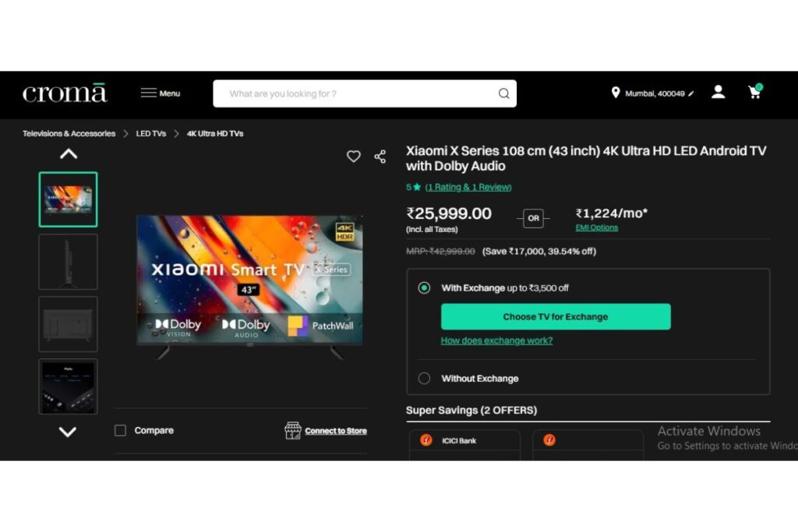The height and width of the screenshot is (532, 798).
Task: Show previous thumbnails with the up chevron
Action: coord(69,153)
